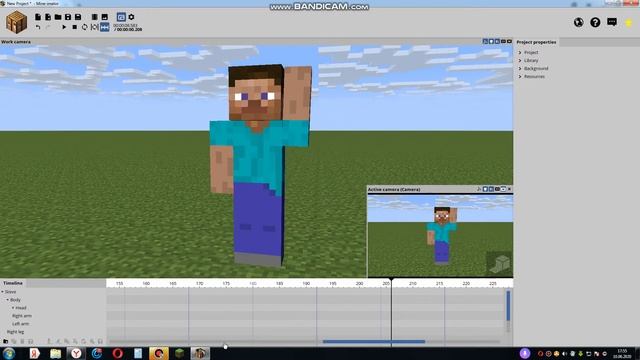This screenshot has width=640, height=360.
Task: Select the Left arm timeline row
Action: [20, 324]
